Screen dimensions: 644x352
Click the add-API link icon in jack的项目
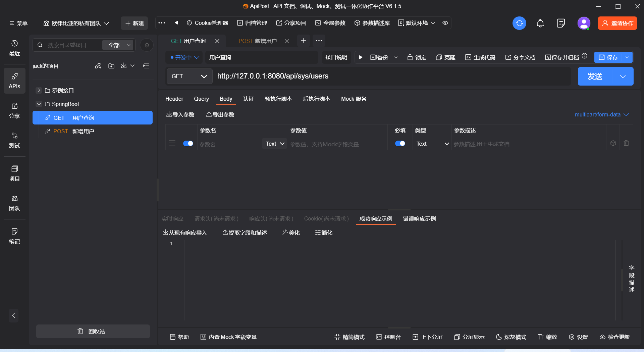(x=98, y=66)
